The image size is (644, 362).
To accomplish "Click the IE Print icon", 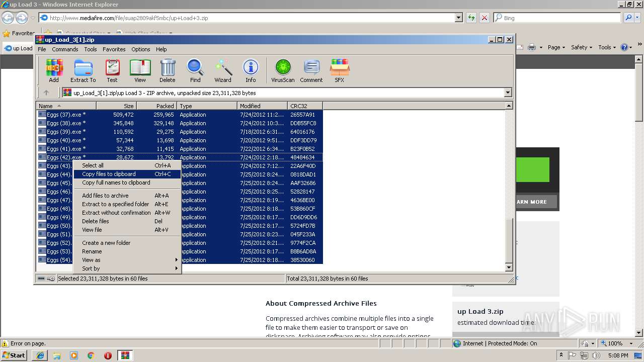I will 532,47.
